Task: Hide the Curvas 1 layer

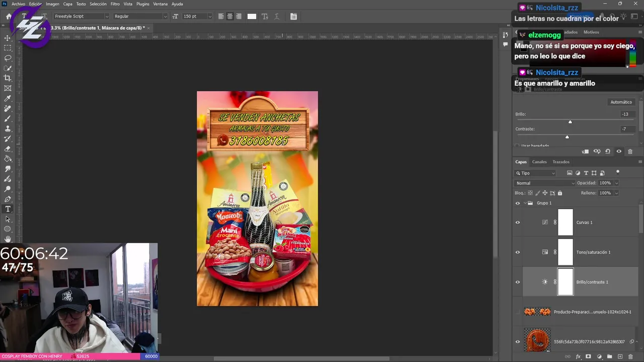Action: click(518, 222)
